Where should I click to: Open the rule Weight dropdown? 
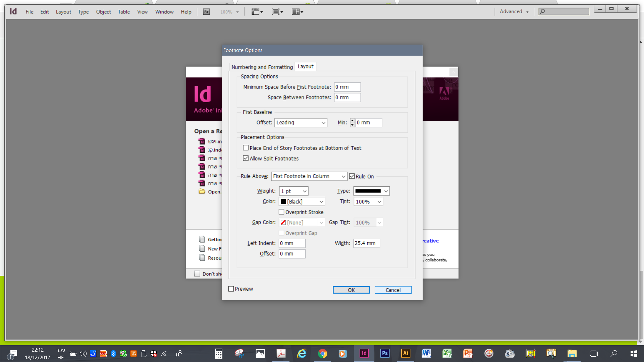293,191
